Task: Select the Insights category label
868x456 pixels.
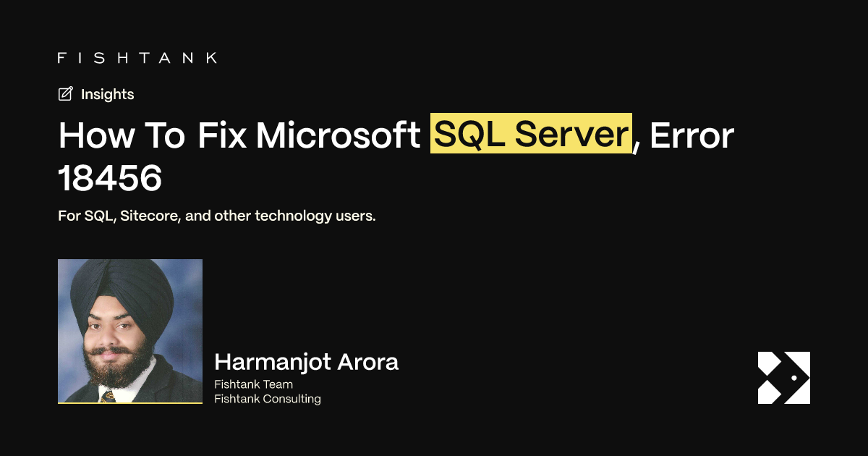Action: pyautogui.click(x=107, y=94)
